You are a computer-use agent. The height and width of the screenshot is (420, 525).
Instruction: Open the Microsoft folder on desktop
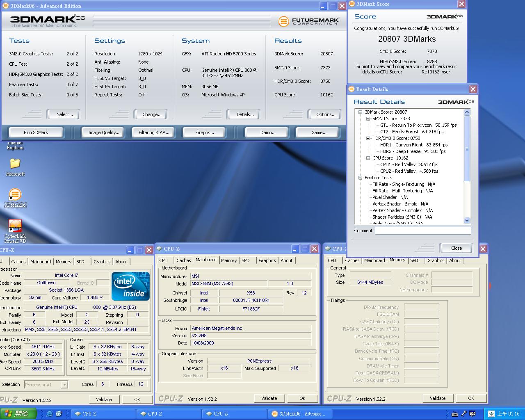tap(15, 164)
